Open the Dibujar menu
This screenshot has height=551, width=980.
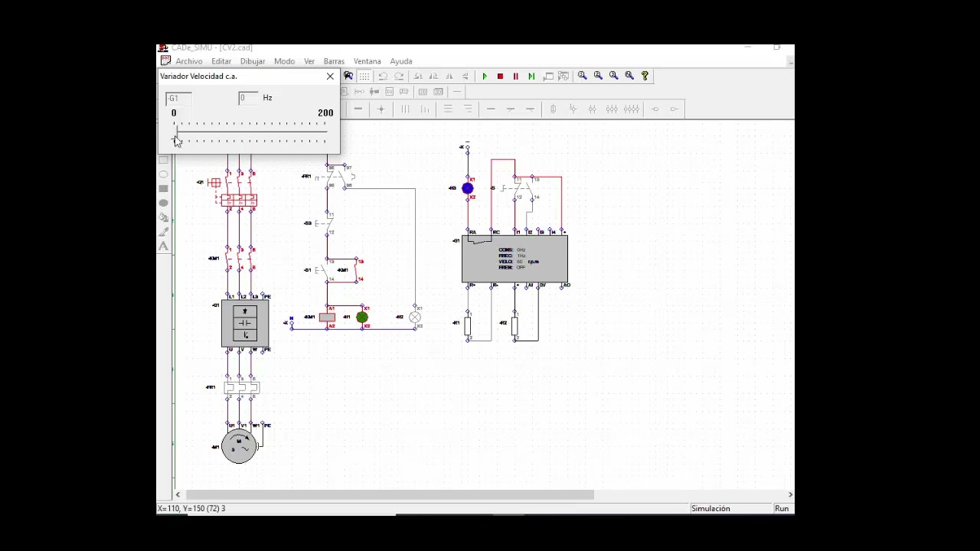tap(253, 61)
